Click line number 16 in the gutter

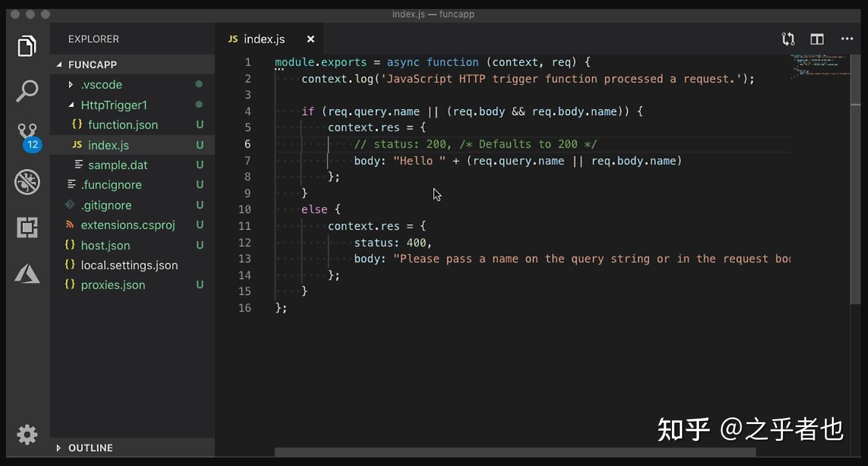pos(245,308)
